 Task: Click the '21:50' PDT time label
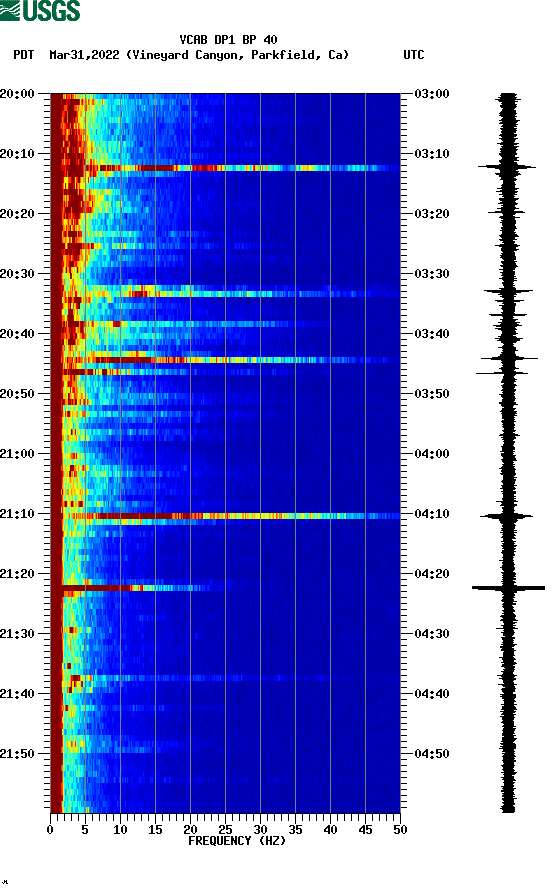pos(17,753)
